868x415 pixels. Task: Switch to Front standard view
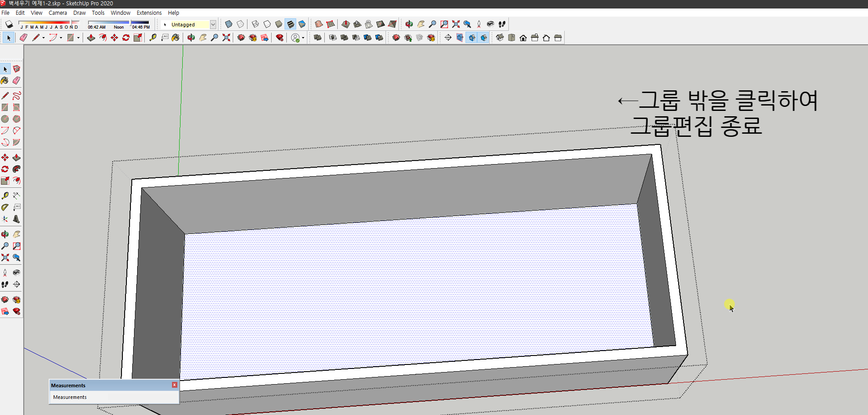(x=523, y=38)
